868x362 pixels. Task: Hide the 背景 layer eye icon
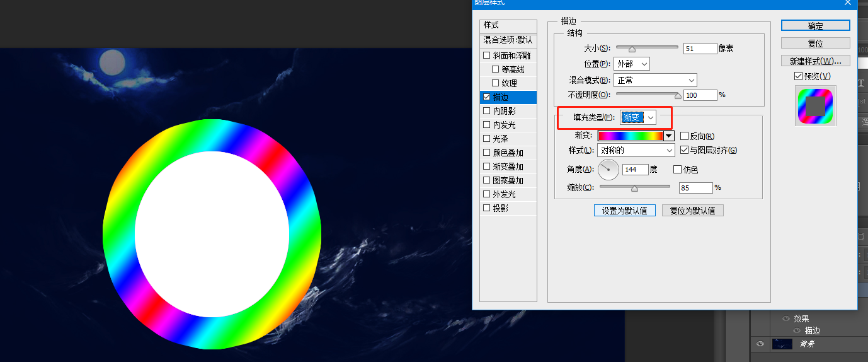[760, 344]
